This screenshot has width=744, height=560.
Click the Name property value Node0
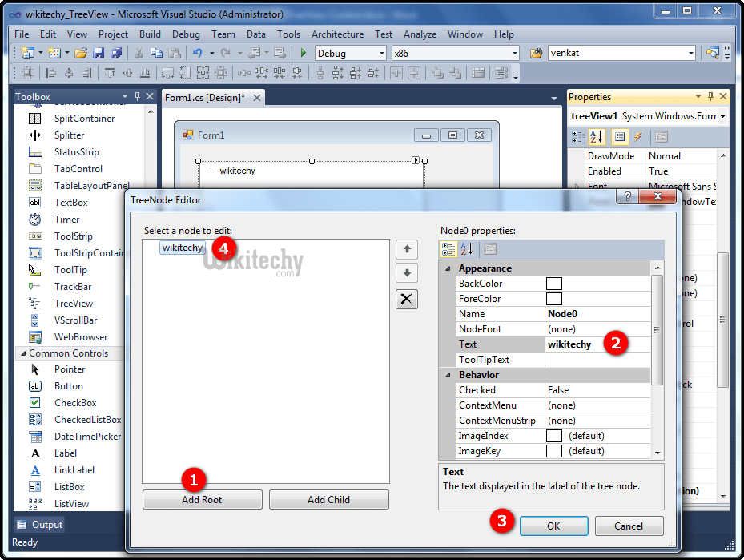(597, 314)
